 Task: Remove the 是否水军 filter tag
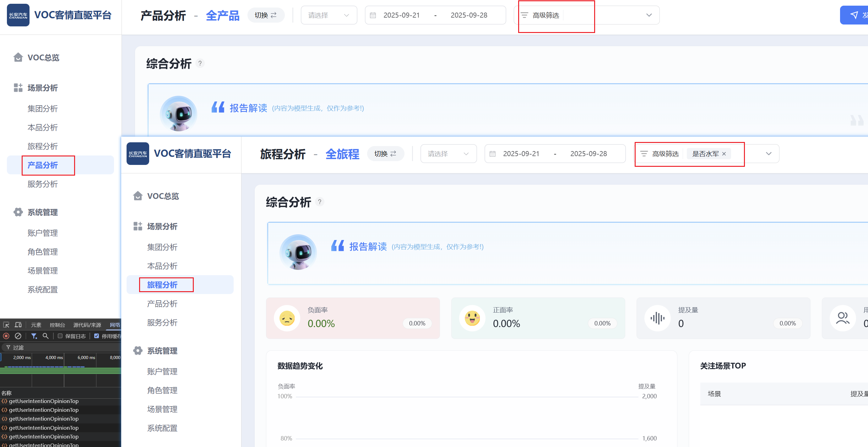tap(724, 154)
